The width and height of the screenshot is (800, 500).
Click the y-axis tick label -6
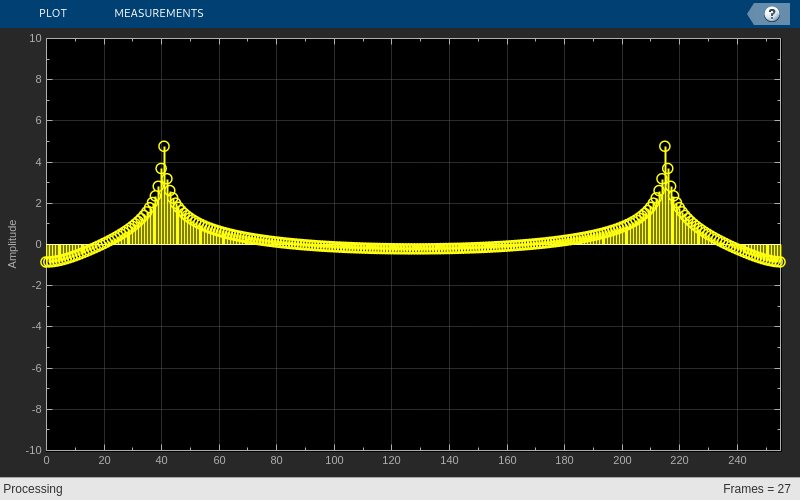(37, 368)
